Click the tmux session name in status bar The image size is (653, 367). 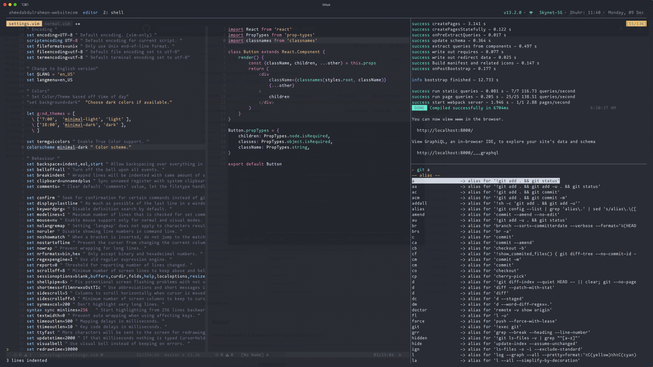click(x=43, y=12)
